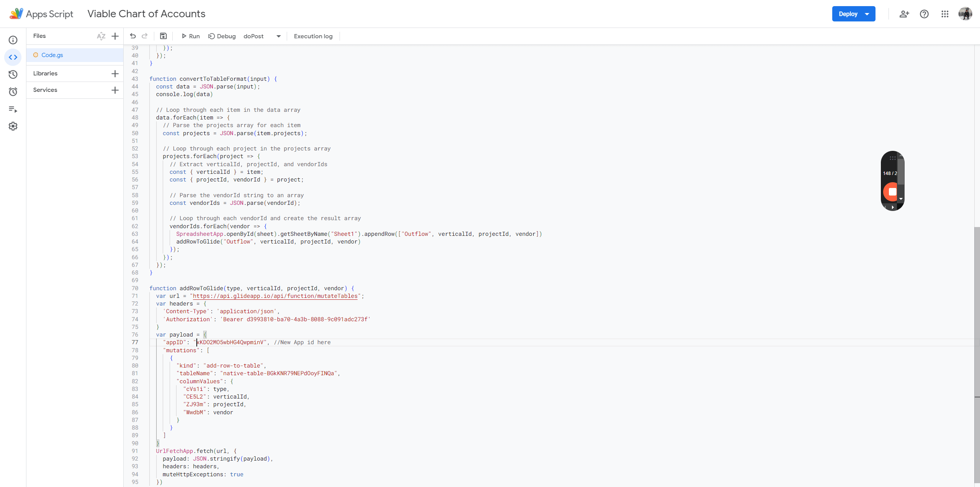Add a new file using Files plus
980x487 pixels.
point(115,36)
